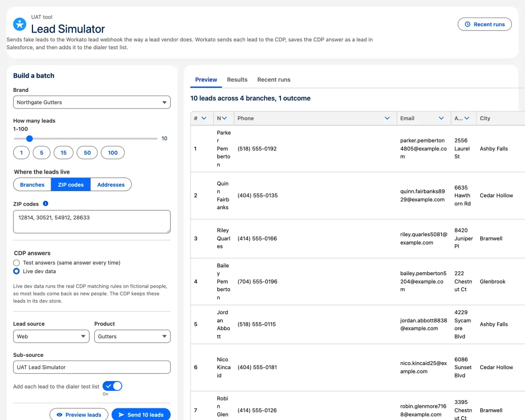Viewport: 525px width, 420px height.
Task: Click Preview leads button
Action: pos(79,414)
